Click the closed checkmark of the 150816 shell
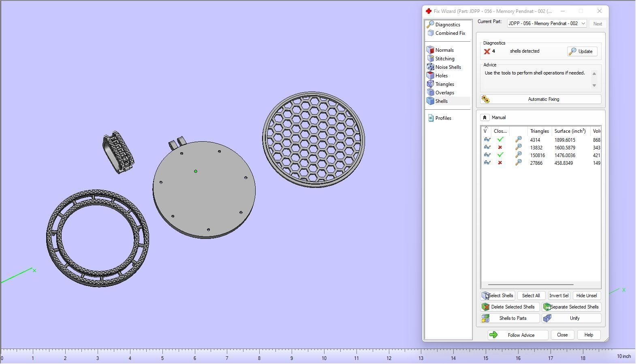The height and width of the screenshot is (364, 636). point(500,155)
